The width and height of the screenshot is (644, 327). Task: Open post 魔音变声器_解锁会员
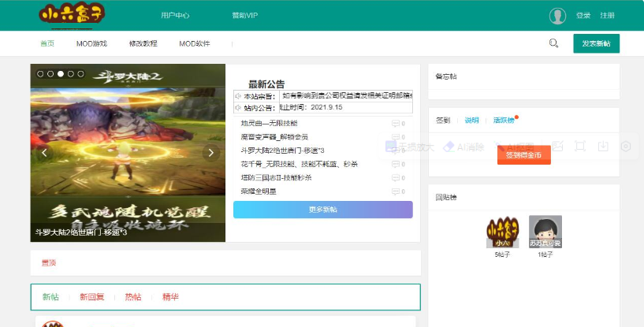click(x=274, y=137)
